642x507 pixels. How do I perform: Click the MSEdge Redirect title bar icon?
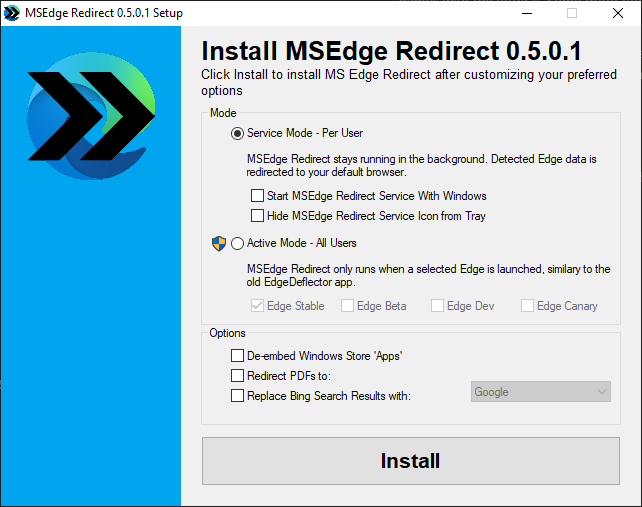[11, 13]
